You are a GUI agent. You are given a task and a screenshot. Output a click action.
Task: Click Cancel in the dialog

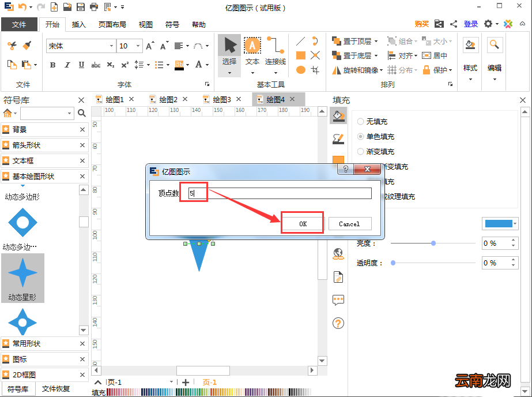349,224
